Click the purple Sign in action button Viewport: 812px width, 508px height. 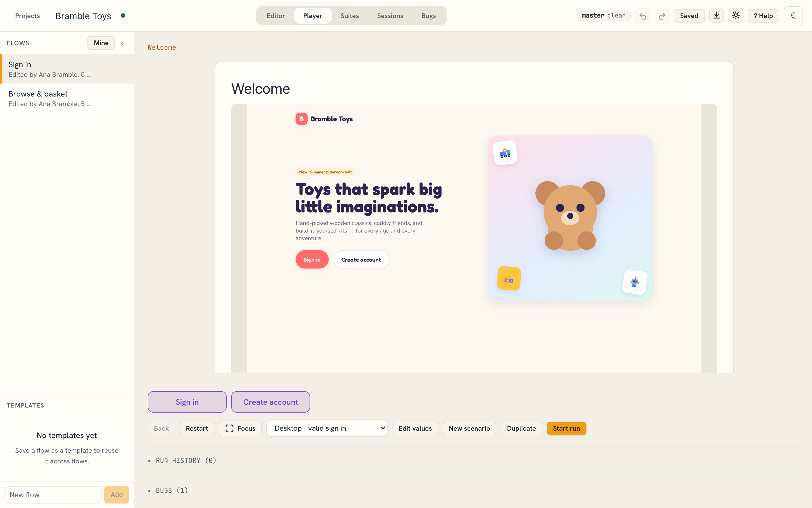coord(187,402)
